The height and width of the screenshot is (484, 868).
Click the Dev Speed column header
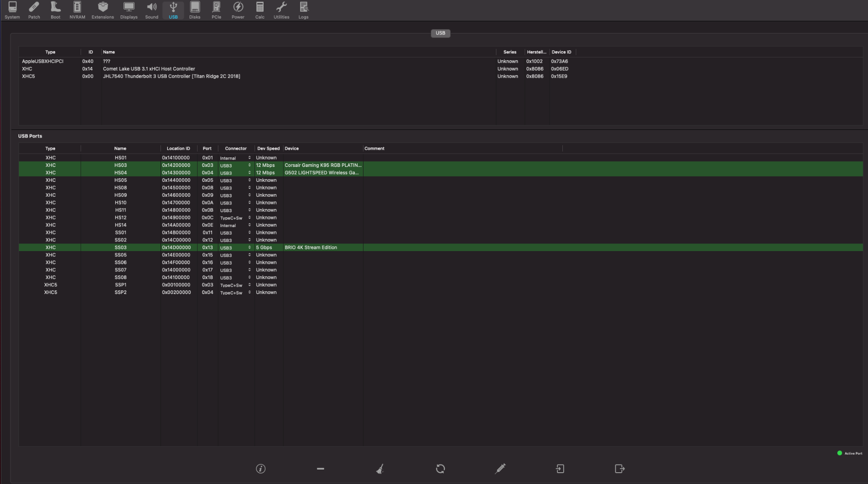tap(269, 148)
